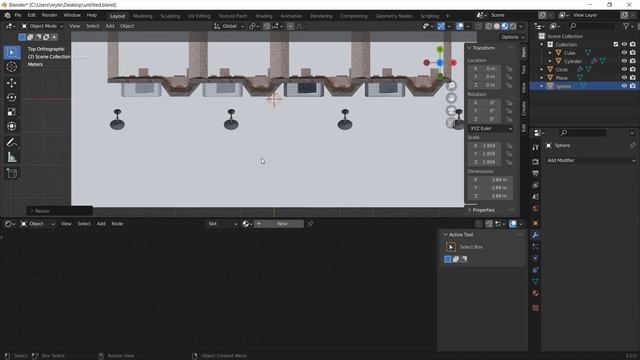Lock the X scale value

509,146
